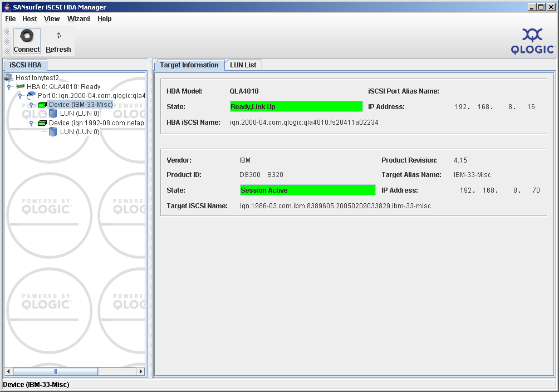Click the LUN disk icon under IBM-33-Misc
Viewport: 559px width, 392px height.
[x=53, y=114]
